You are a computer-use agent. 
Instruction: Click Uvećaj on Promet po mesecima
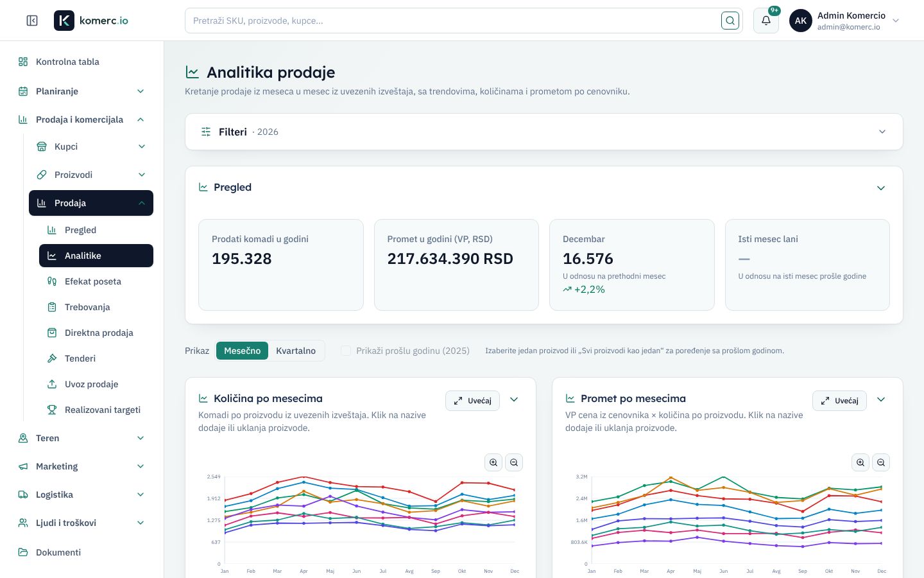point(839,401)
